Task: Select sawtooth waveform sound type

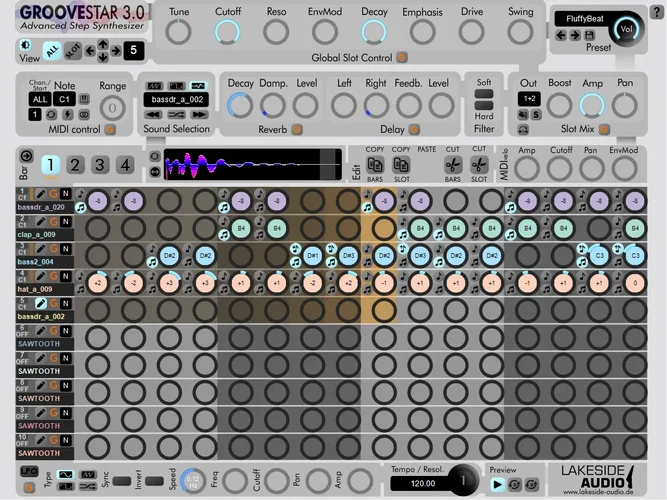Action: click(154, 86)
